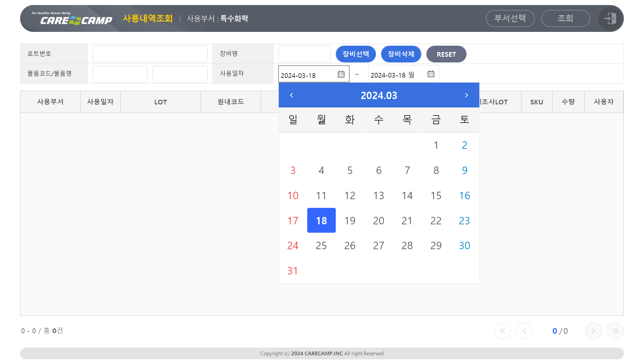Screen dimensions: 644x362
Task: Select day 12 in the calendar
Action: pyautogui.click(x=350, y=195)
